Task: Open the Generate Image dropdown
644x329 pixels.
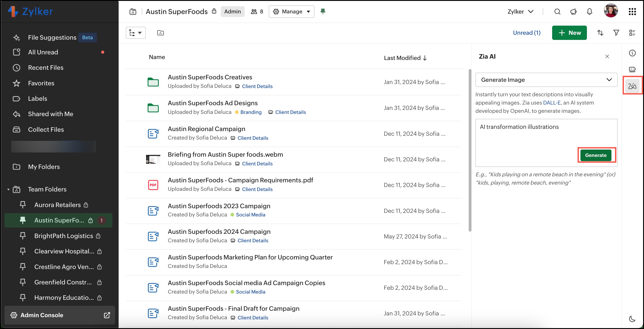Action: (x=546, y=80)
